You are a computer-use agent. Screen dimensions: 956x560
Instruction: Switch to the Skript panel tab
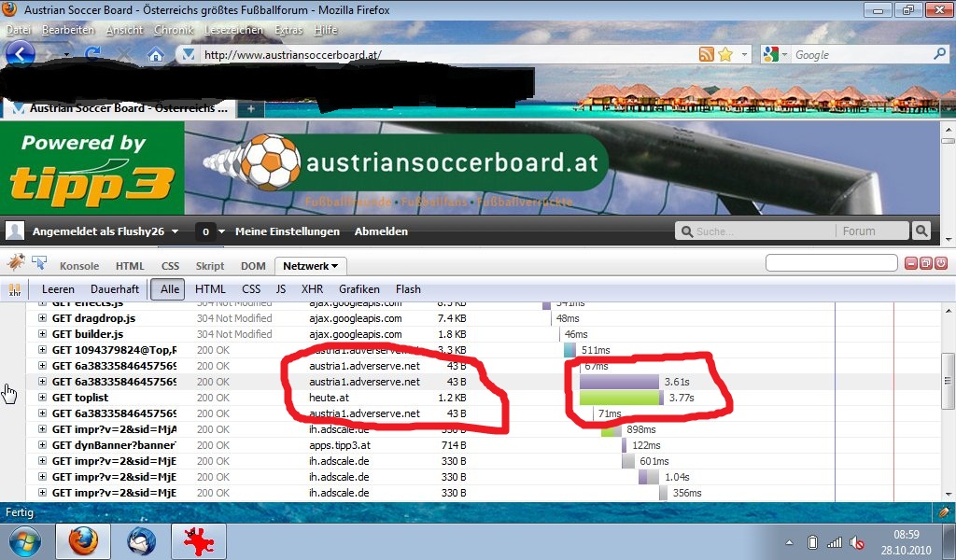click(x=210, y=266)
